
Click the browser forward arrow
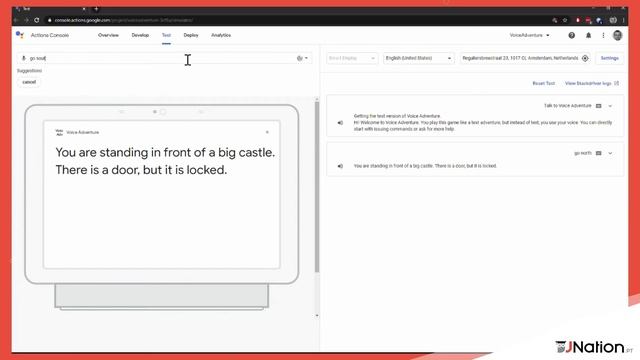tap(26, 20)
